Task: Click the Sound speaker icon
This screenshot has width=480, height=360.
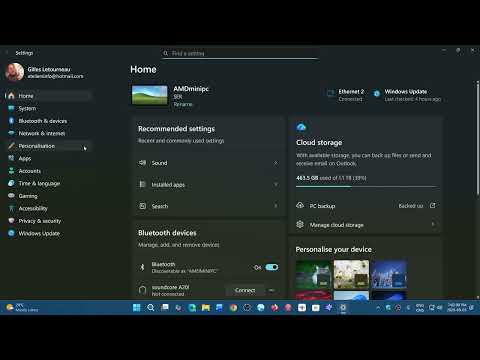Action: [143, 163]
